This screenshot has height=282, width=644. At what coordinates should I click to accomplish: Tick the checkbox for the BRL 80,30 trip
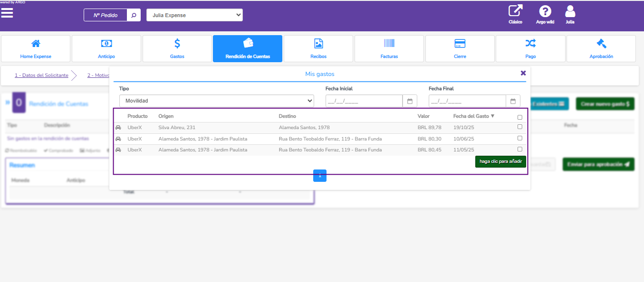[x=519, y=138]
